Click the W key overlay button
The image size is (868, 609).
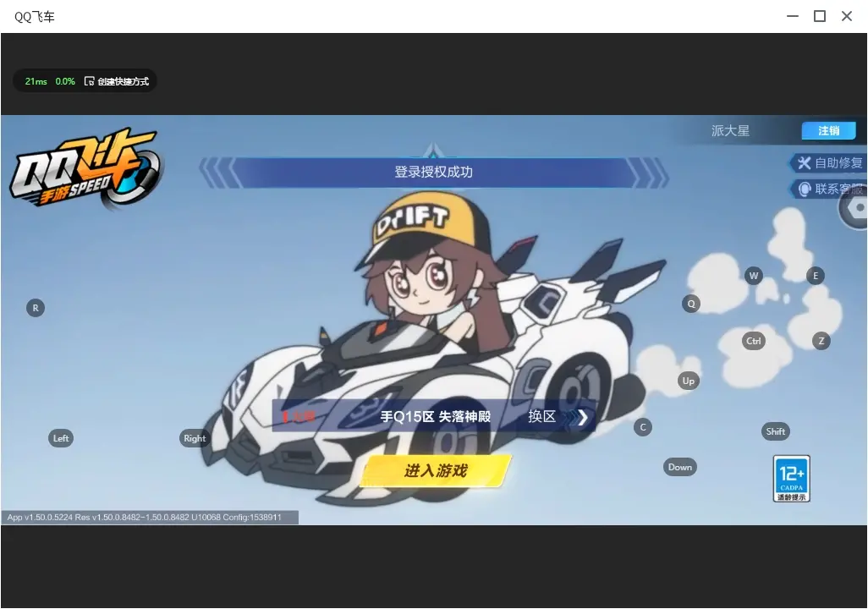tap(754, 276)
